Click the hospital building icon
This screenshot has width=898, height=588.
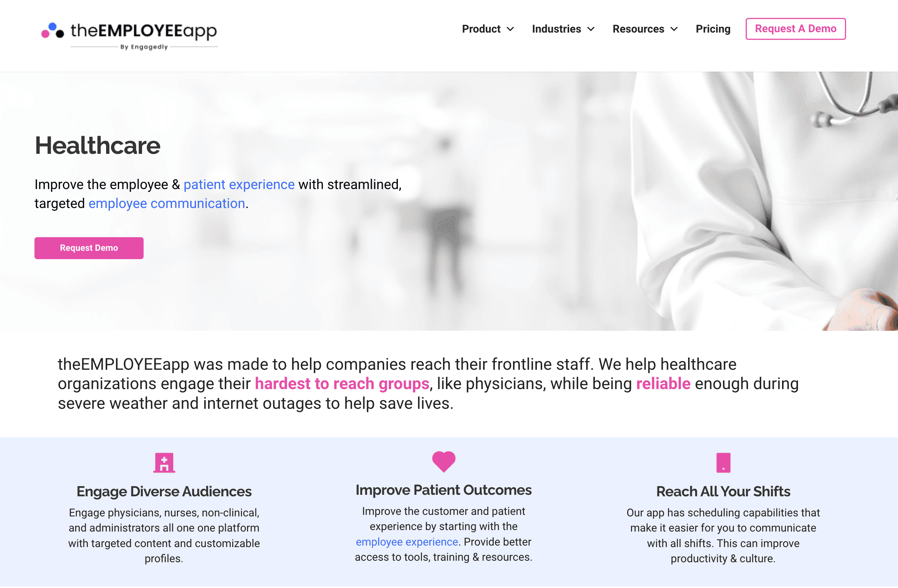pos(164,462)
